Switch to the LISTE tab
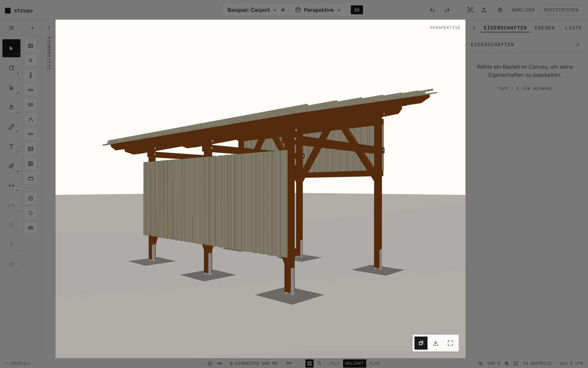The height and width of the screenshot is (368, 588). pos(573,28)
